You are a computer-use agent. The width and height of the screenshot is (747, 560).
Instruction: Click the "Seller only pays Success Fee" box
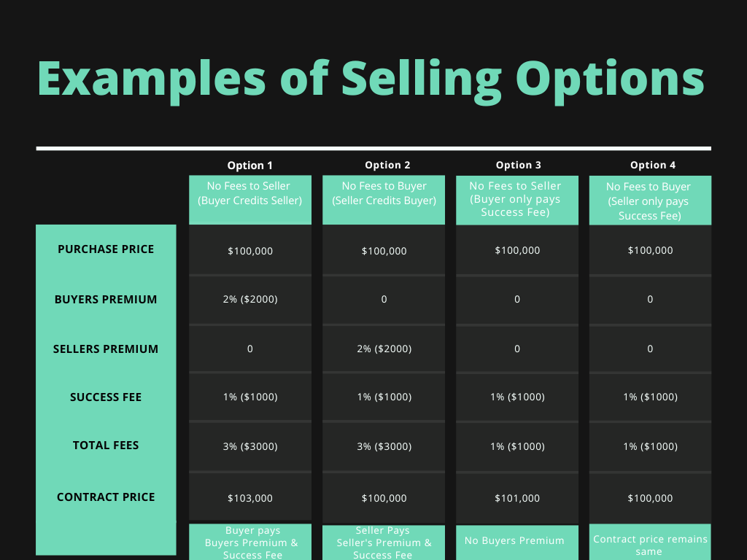(650, 200)
